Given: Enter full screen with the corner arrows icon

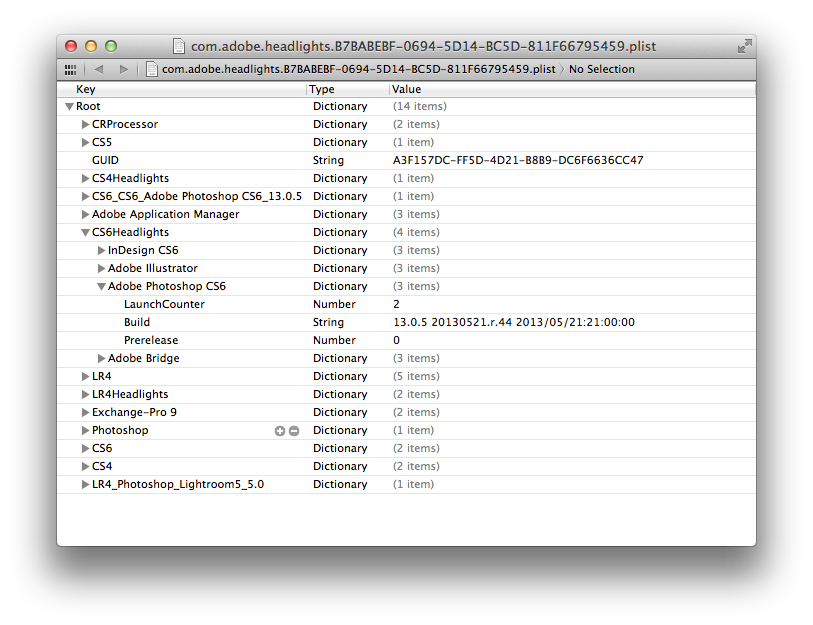Looking at the screenshot, I should [x=744, y=46].
